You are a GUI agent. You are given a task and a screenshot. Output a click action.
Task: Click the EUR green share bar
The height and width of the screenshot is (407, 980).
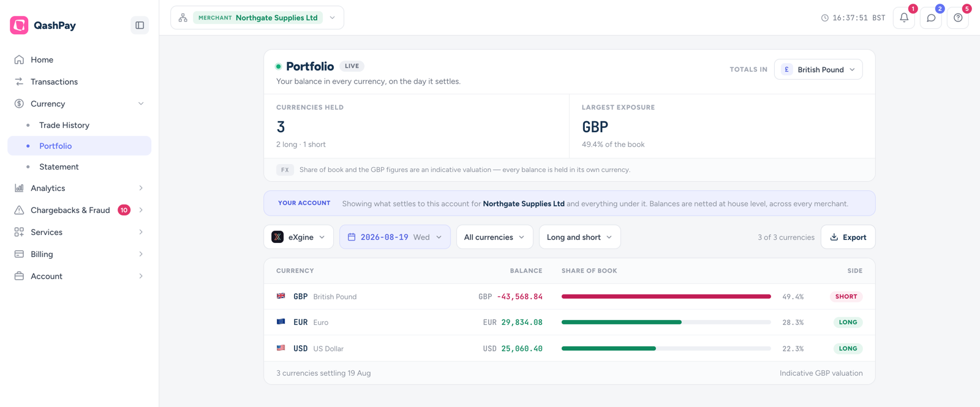click(621, 322)
